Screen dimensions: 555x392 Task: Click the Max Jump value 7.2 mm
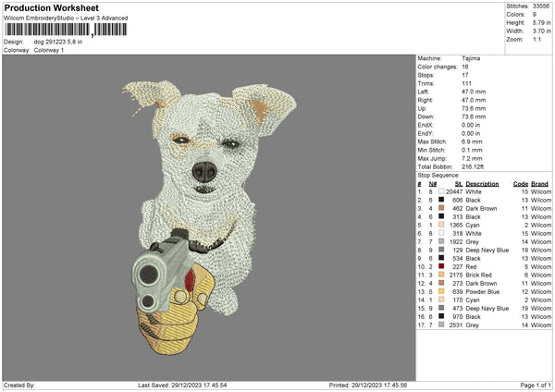(x=472, y=158)
